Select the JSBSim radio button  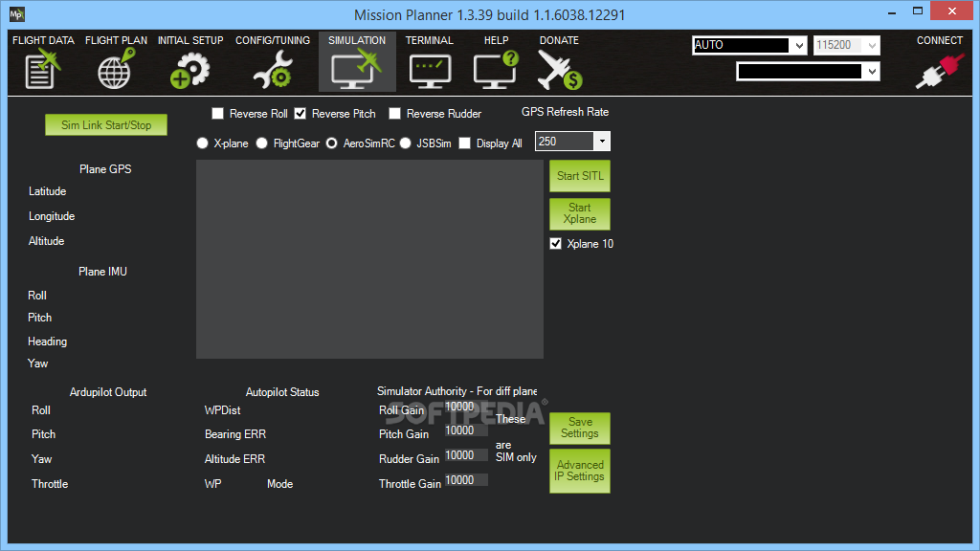coord(405,143)
